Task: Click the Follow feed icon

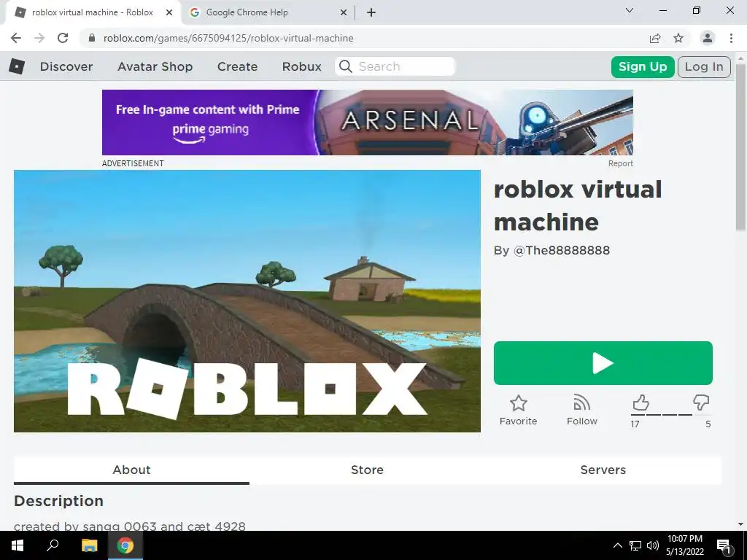Action: coord(581,403)
